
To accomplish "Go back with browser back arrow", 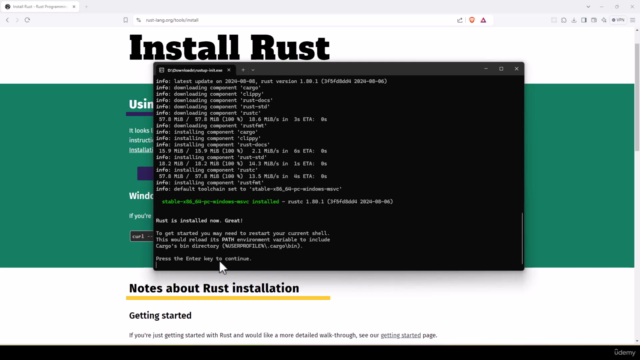I will [7, 20].
